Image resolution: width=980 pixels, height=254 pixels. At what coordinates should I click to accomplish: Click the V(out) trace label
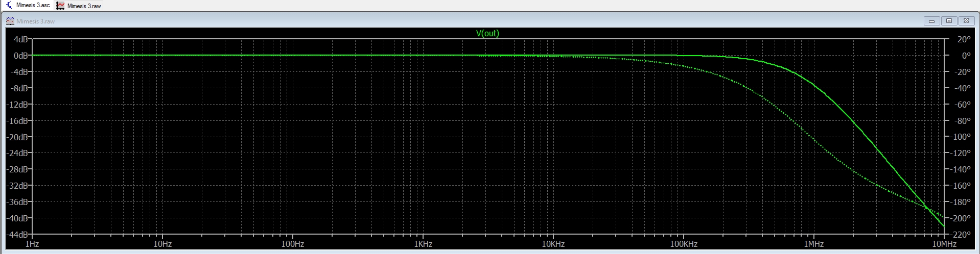pyautogui.click(x=487, y=33)
